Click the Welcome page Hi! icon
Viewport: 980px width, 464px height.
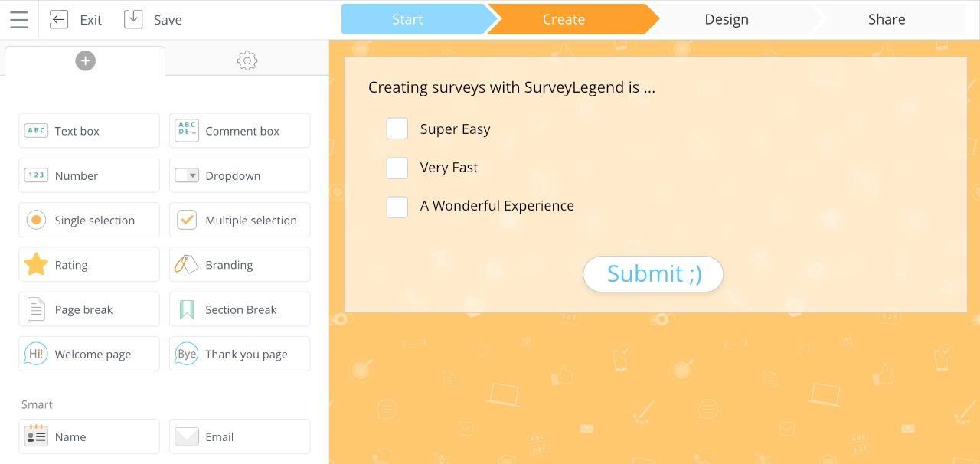(x=35, y=353)
